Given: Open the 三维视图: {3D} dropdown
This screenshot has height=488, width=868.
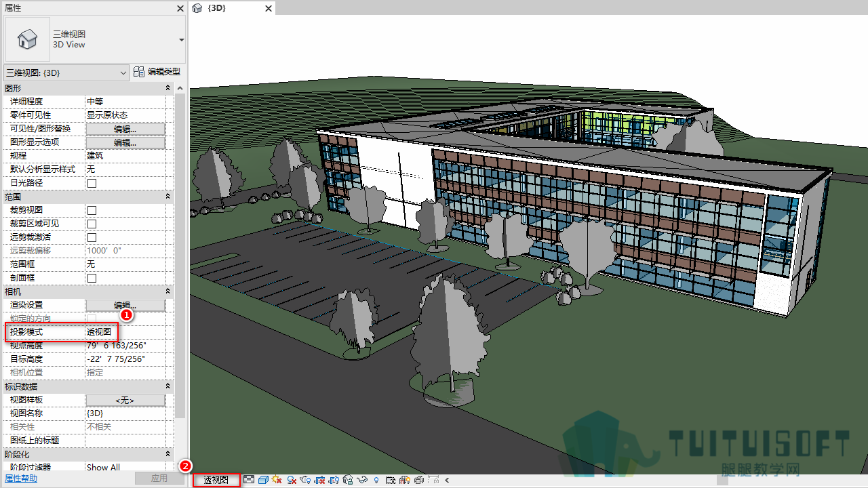Looking at the screenshot, I should pos(66,72).
